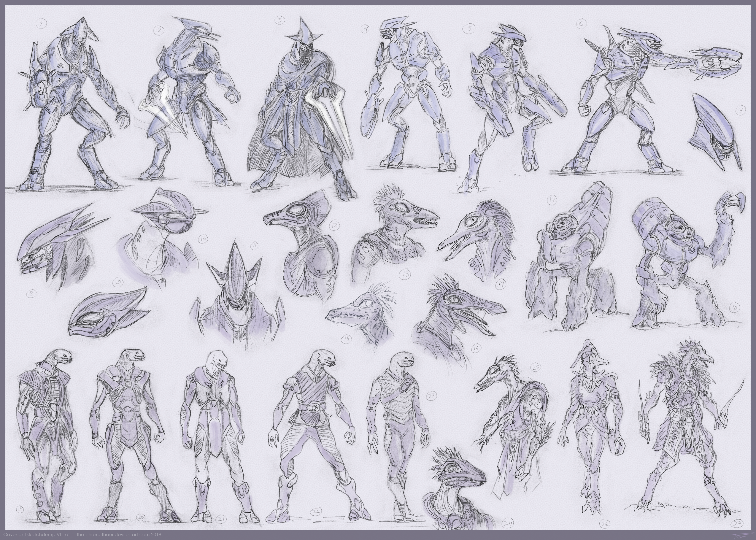The width and height of the screenshot is (756, 540).
Task: Click the circled number 10 label
Action: click(203, 239)
